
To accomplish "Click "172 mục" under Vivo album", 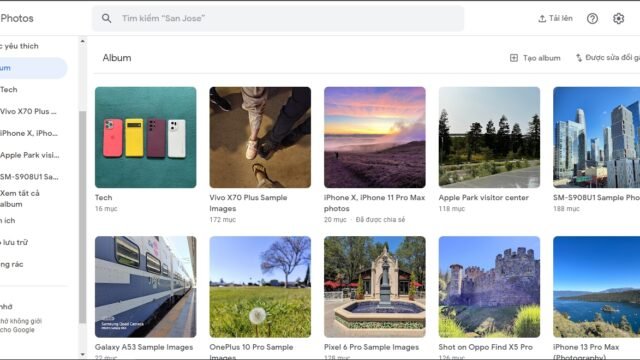I will click(x=222, y=220).
